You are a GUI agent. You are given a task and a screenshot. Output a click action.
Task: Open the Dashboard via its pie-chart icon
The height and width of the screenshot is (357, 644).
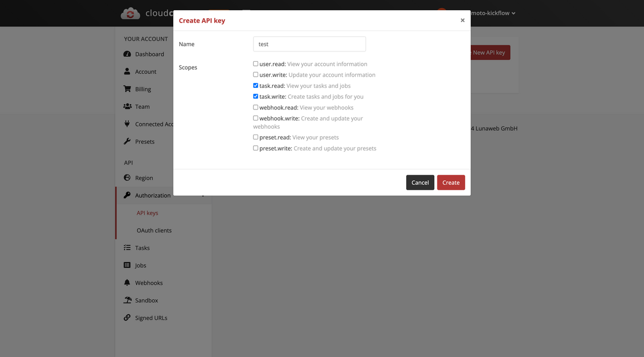[x=127, y=54]
